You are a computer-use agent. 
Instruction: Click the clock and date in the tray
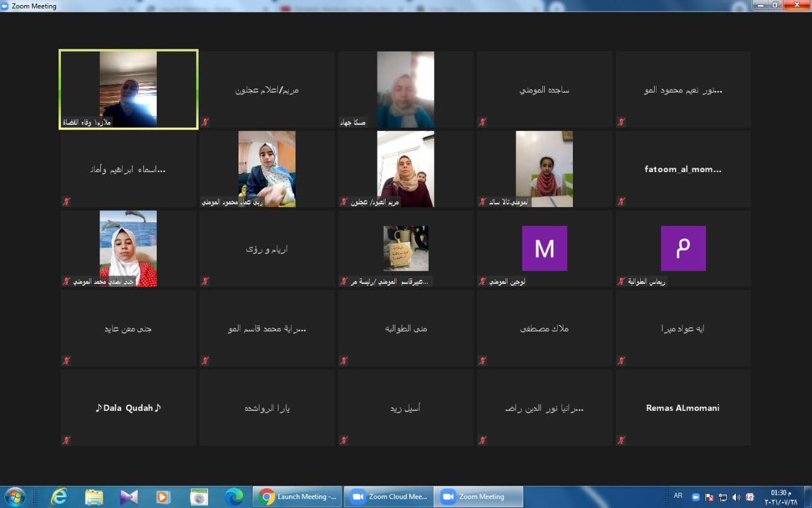pos(781,497)
